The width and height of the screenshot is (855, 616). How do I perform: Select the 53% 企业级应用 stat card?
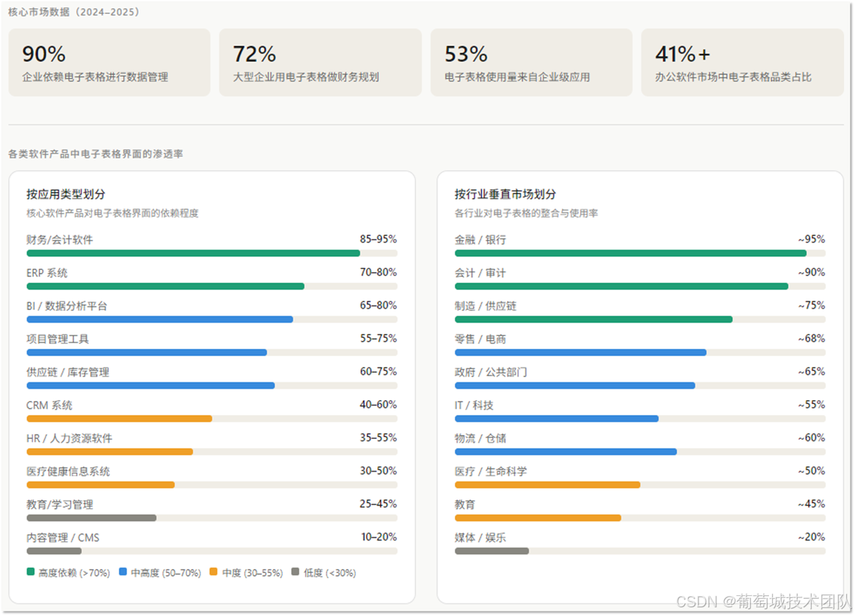(x=532, y=62)
